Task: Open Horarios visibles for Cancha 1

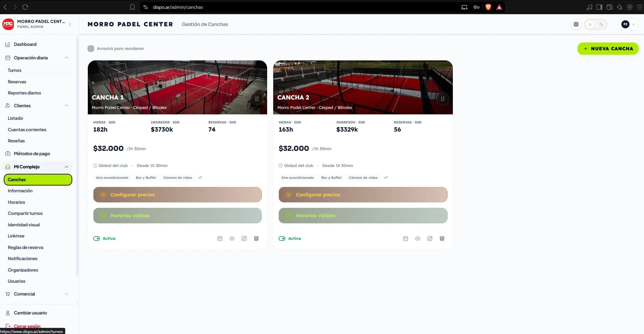Action: 177,216
